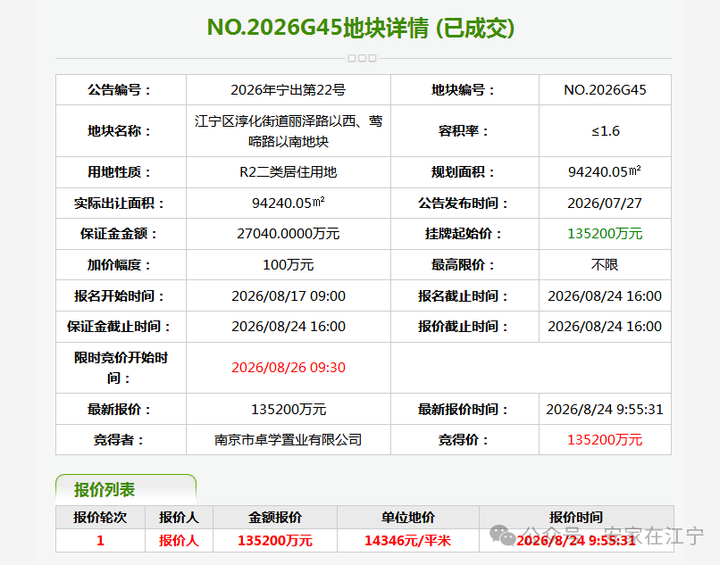Click the red 报价人 cell in bid row 1
The height and width of the screenshot is (565, 728).
[180, 541]
